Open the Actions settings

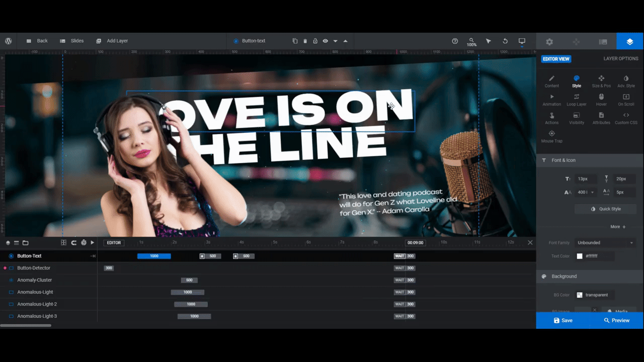point(551,119)
